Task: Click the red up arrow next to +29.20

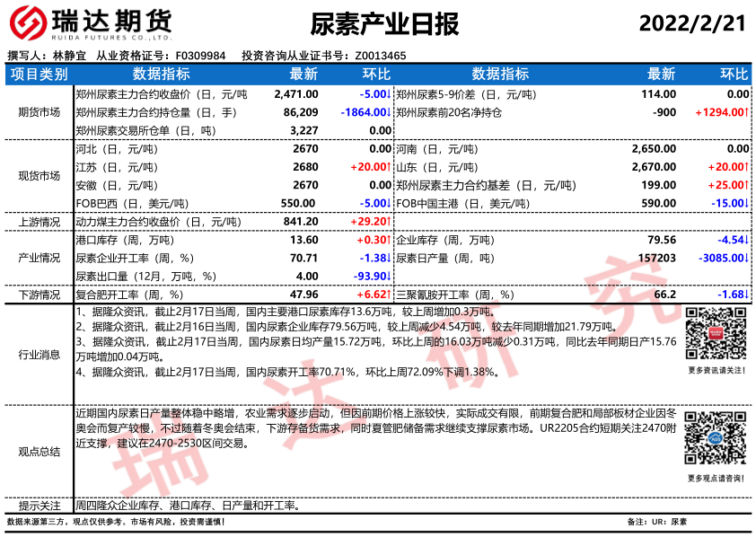Action: (x=388, y=221)
